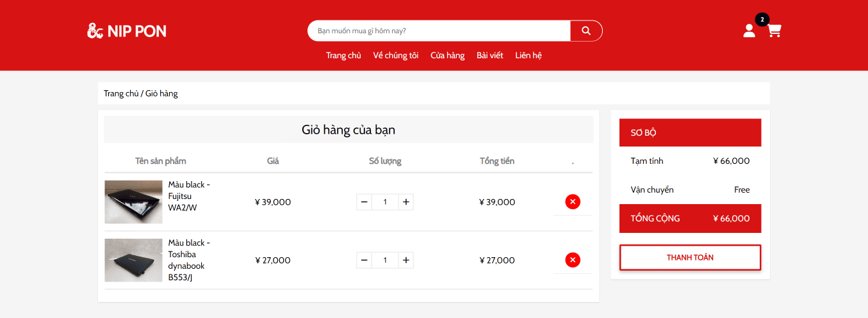Open the user account icon
This screenshot has width=868, height=318.
tap(749, 31)
